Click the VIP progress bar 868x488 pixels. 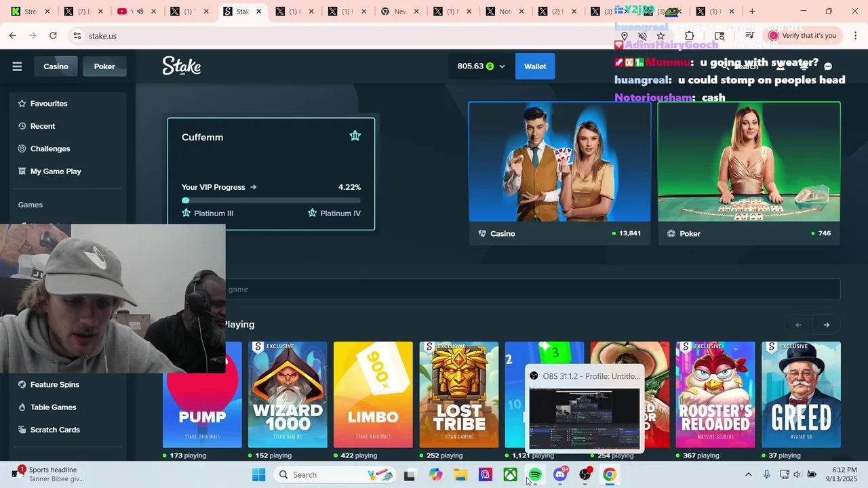pos(271,201)
